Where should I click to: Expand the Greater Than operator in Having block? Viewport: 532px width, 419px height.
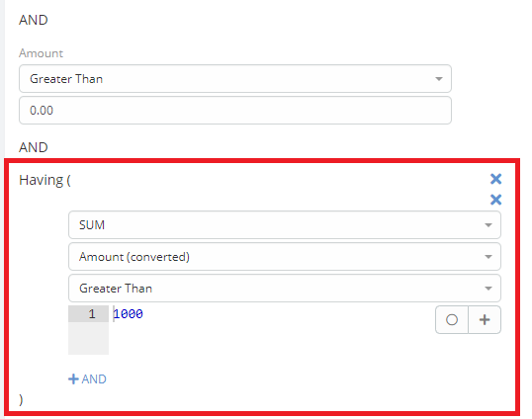[285, 289]
